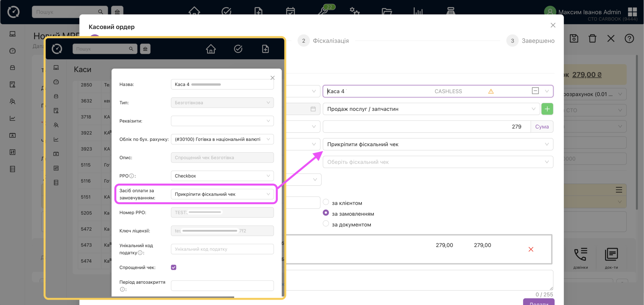This screenshot has height=305, width=644.
Task: Click the 279,00 ₴ amount link
Action: coord(587,75)
